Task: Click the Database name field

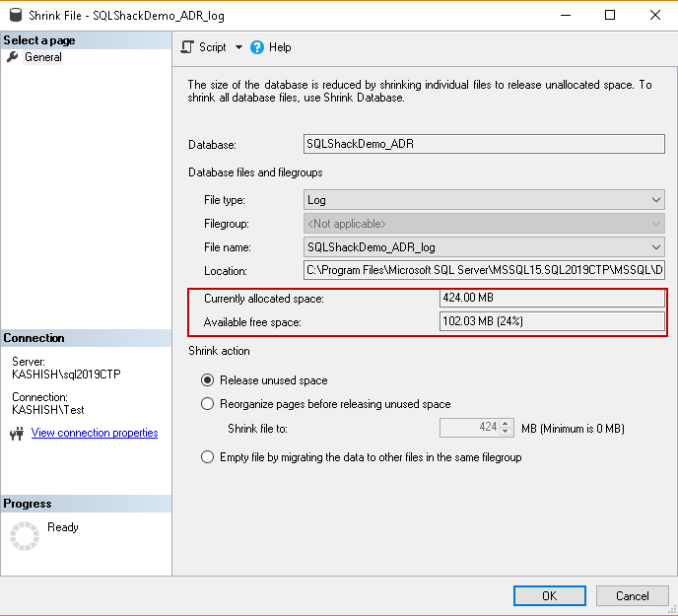Action: click(x=484, y=144)
